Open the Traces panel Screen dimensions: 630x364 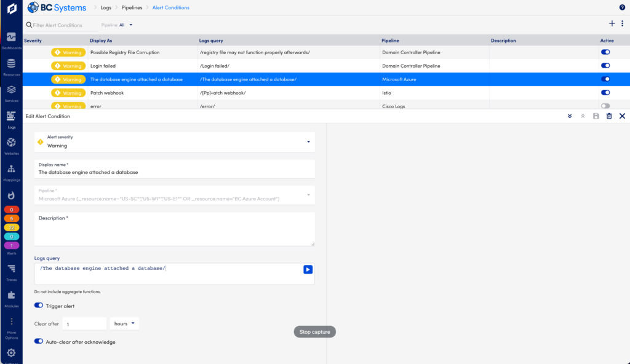pyautogui.click(x=10, y=271)
